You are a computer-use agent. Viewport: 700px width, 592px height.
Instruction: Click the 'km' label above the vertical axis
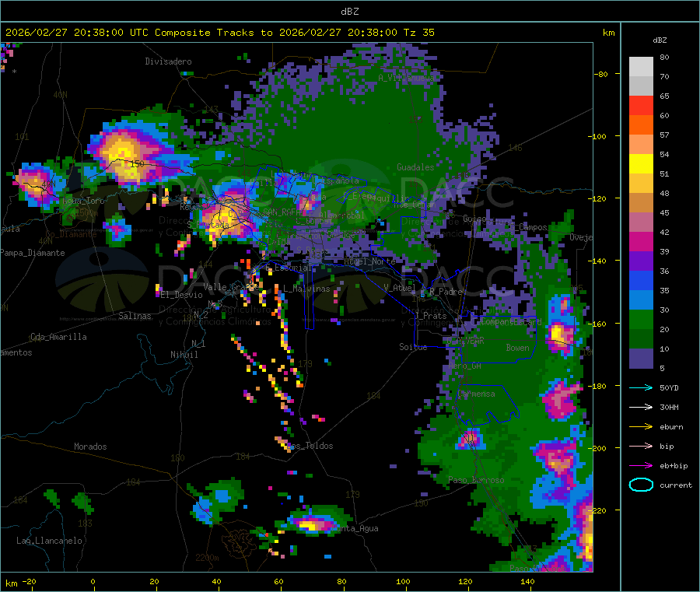pos(608,33)
